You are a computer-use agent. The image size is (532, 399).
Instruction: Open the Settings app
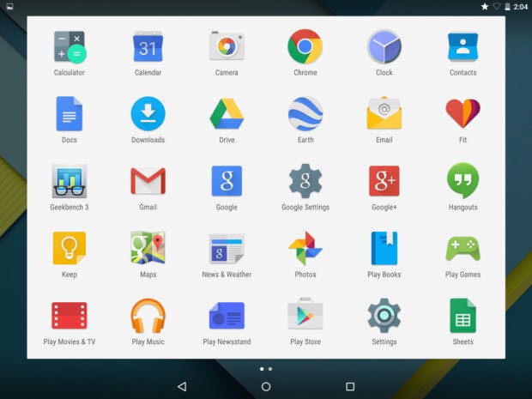pos(384,316)
